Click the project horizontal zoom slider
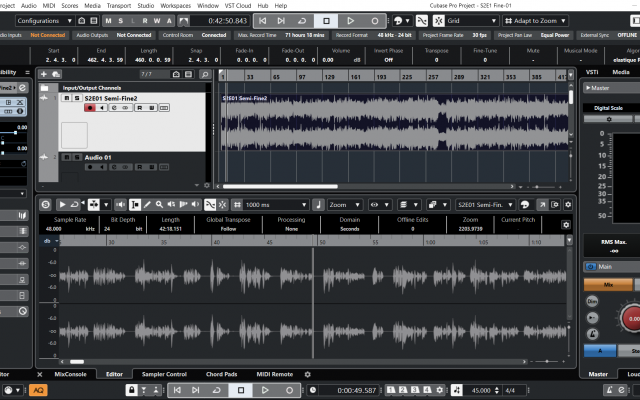Screen dimensions: 640x400 coord(537,187)
